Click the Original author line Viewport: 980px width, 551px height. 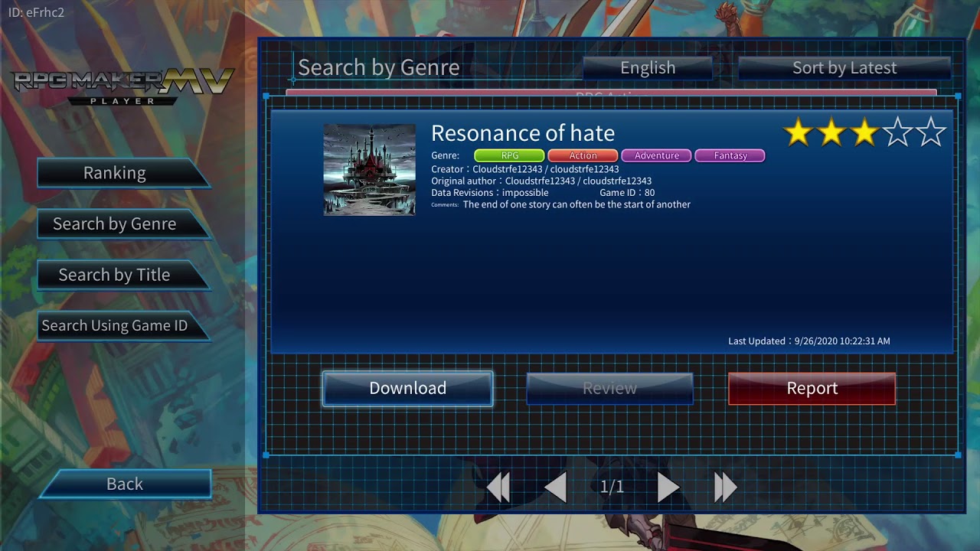tap(541, 181)
